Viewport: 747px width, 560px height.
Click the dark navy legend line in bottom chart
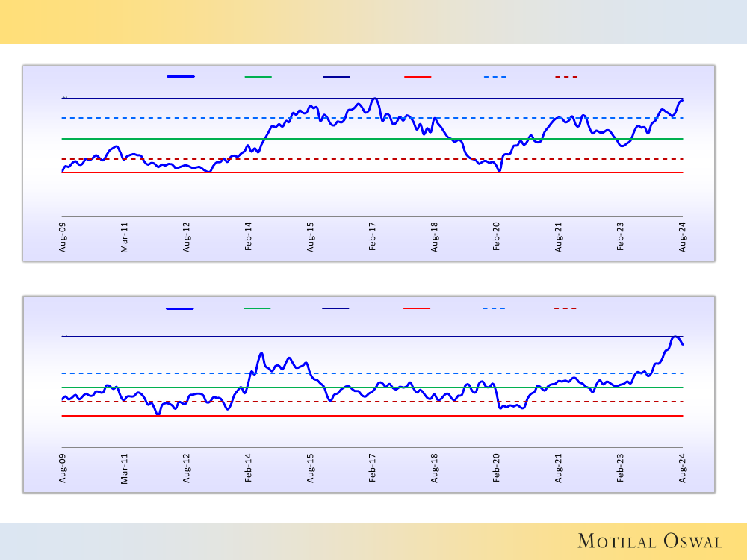click(x=336, y=308)
